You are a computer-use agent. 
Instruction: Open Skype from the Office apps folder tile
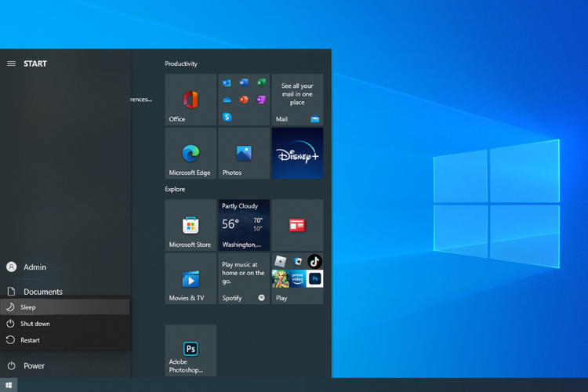pyautogui.click(x=227, y=117)
